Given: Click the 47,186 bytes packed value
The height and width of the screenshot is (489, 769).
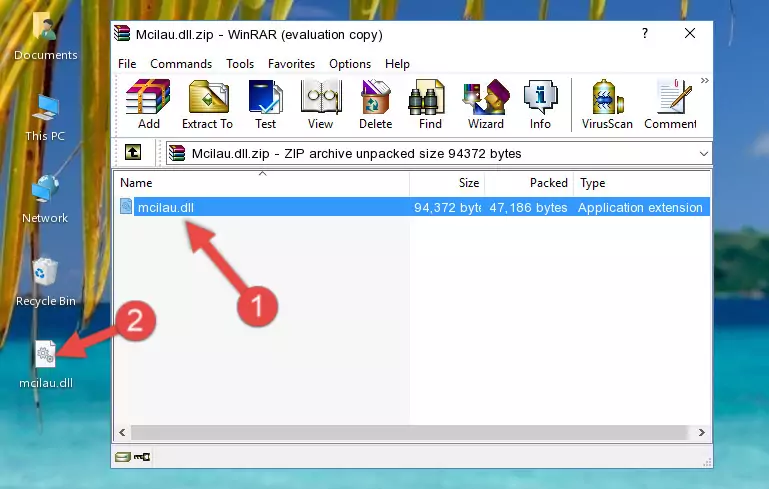Looking at the screenshot, I should [528, 208].
